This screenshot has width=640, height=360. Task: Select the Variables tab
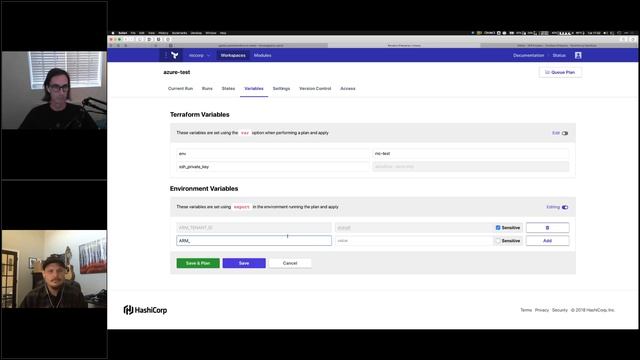[x=254, y=89]
